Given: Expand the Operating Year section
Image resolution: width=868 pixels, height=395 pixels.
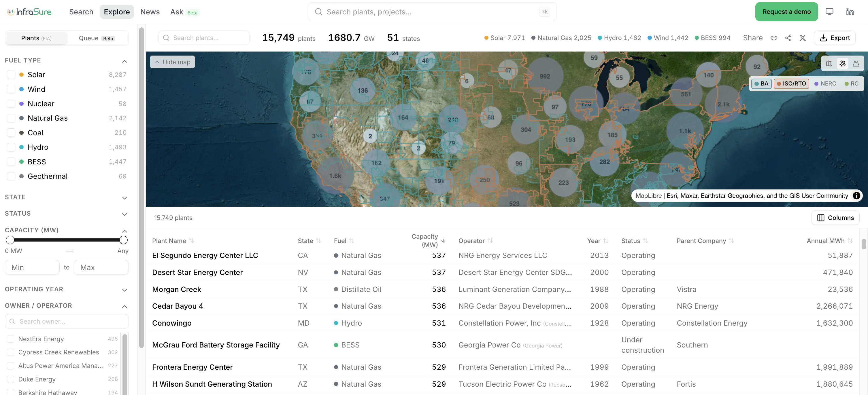Looking at the screenshot, I should tap(124, 290).
